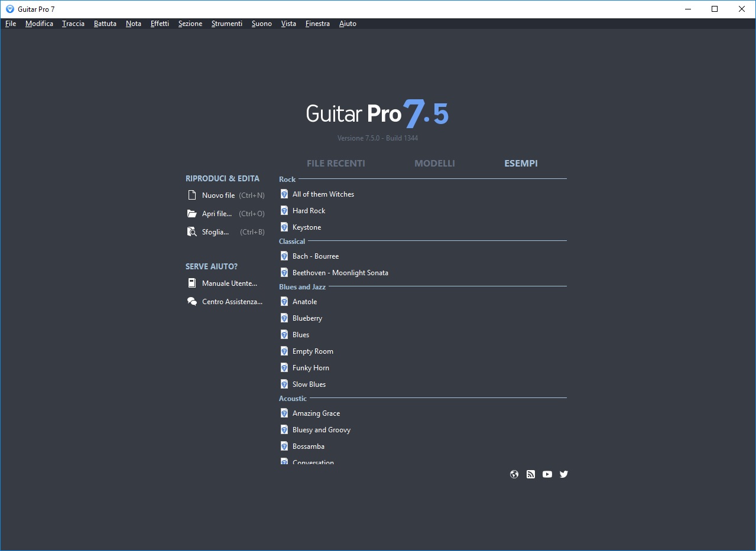Open the Traccia menu
Image resolution: width=756 pixels, height=551 pixels.
click(73, 24)
